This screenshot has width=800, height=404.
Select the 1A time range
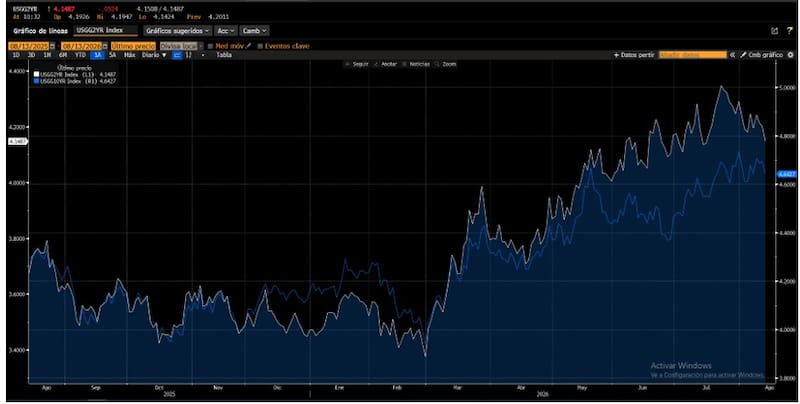point(97,55)
